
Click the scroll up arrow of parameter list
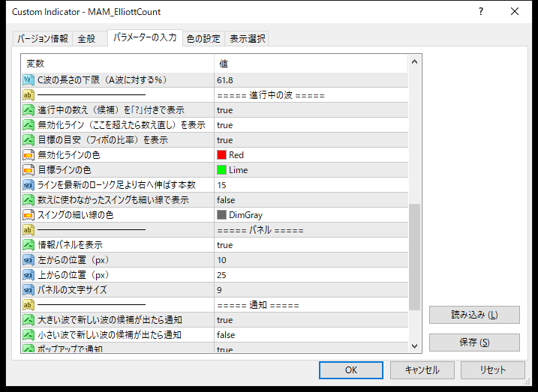tap(414, 62)
